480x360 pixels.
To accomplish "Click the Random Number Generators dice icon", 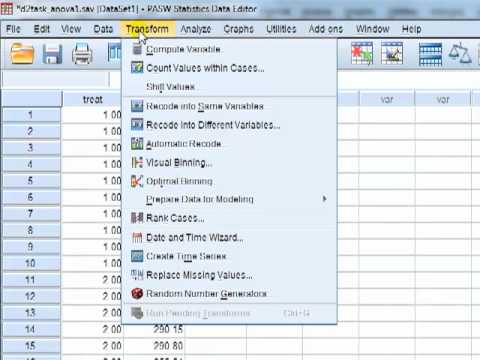I will [x=137, y=294].
